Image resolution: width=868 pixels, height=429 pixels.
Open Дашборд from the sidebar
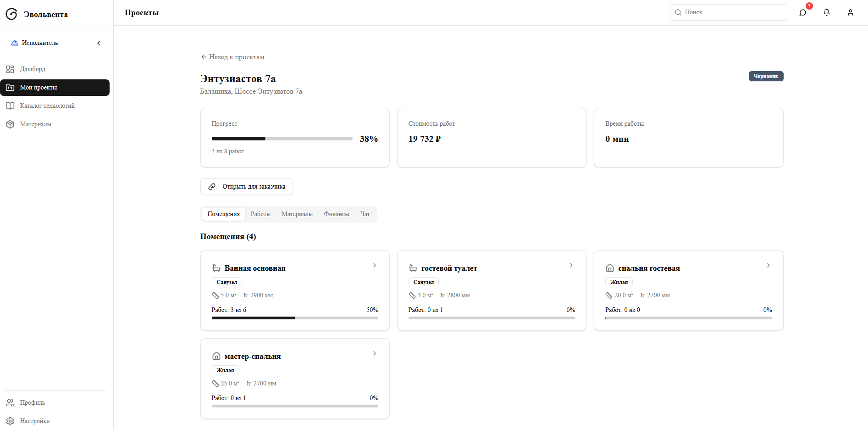point(33,69)
